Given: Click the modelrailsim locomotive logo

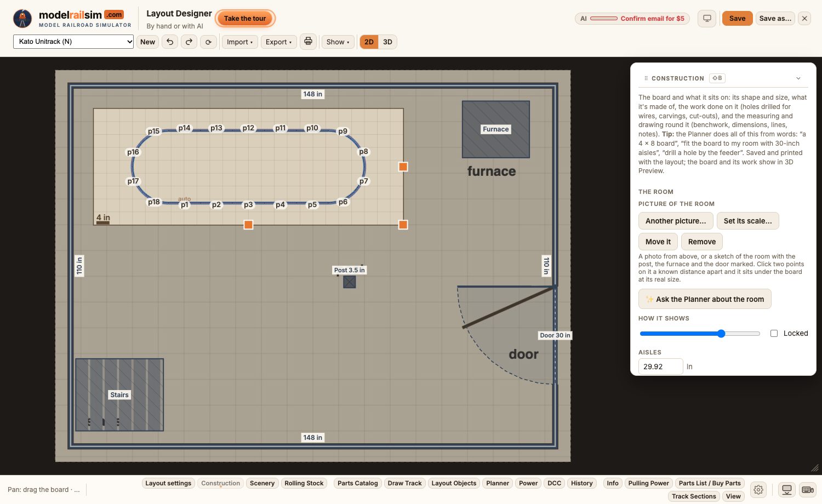Looking at the screenshot, I should (22, 19).
